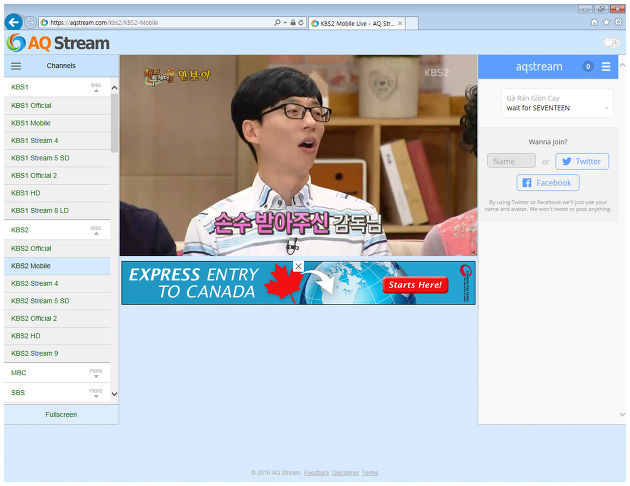Image resolution: width=630 pixels, height=486 pixels.
Task: Close the KBS2 Mobile Live tab
Action: click(400, 23)
